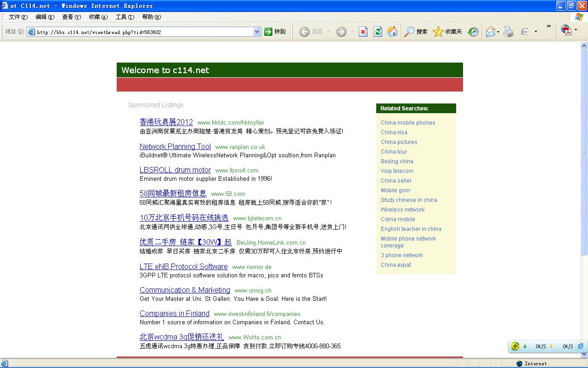This screenshot has width=588, height=368.
Task: Open the English teacher in china link
Action: pos(411,229)
